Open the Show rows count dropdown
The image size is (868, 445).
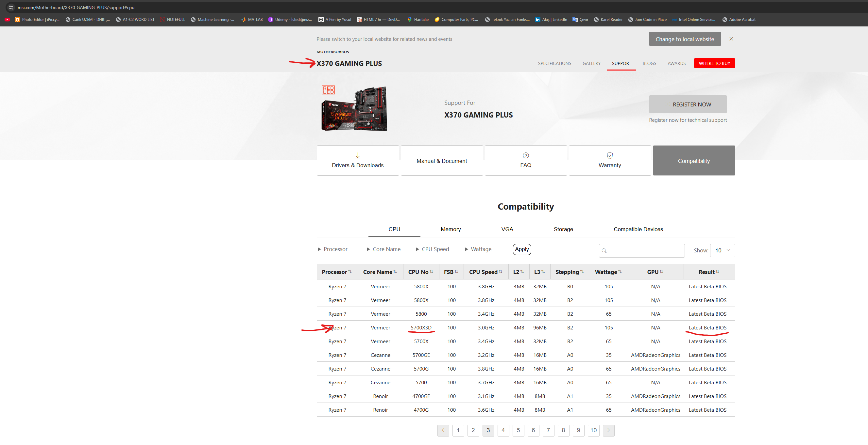click(722, 250)
